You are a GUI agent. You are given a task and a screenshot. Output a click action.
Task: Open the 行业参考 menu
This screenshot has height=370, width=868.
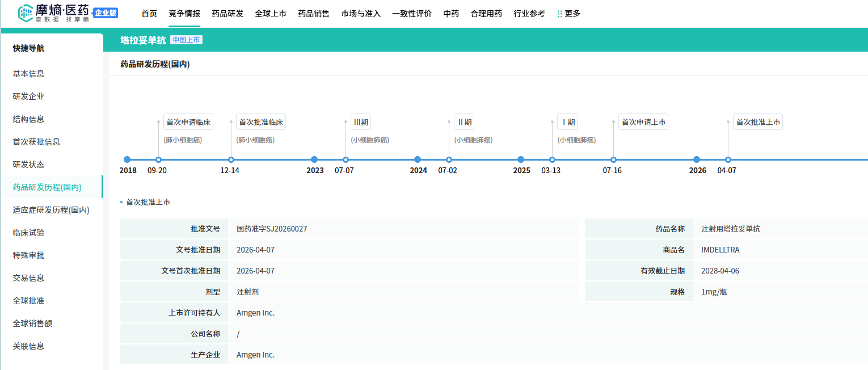click(x=529, y=14)
